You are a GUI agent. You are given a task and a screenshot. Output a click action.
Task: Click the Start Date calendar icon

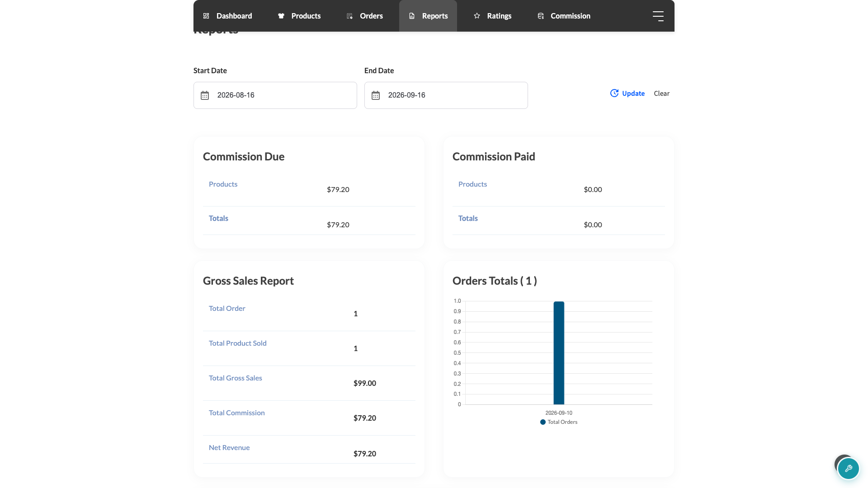[205, 95]
